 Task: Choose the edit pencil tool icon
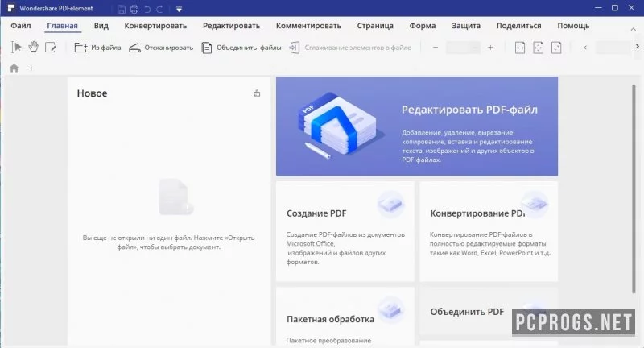[x=51, y=48]
